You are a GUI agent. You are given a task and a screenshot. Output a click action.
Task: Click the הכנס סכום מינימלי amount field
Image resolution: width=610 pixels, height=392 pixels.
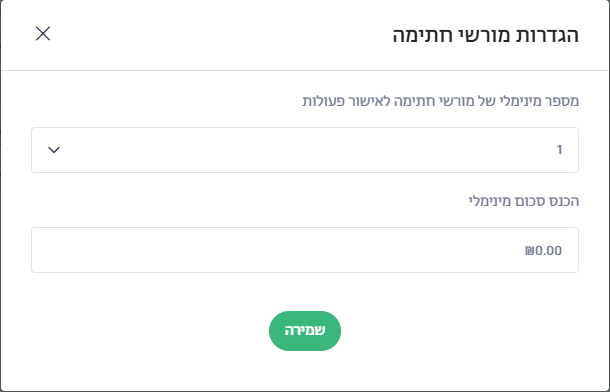pos(305,250)
